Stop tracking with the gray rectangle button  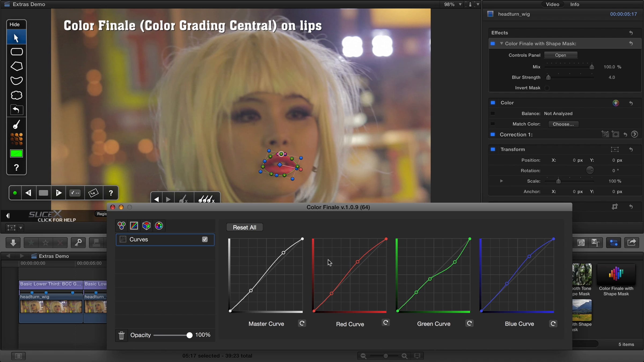pyautogui.click(x=43, y=193)
